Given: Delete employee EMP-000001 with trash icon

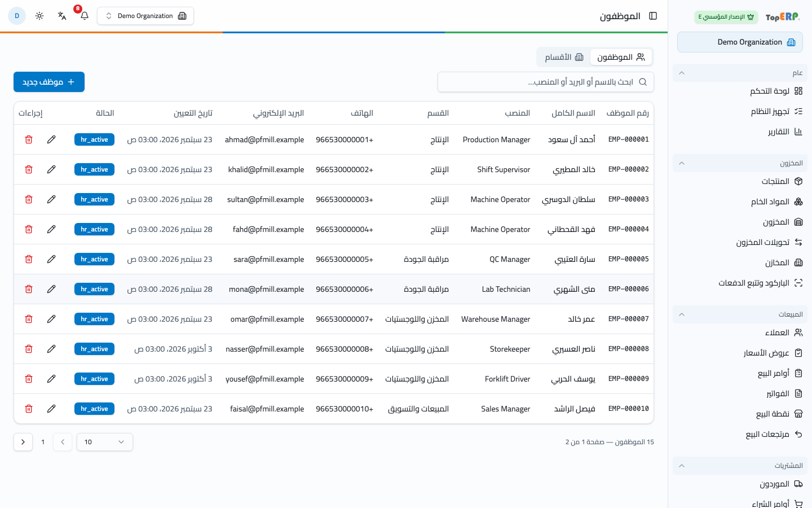Looking at the screenshot, I should 29,139.
